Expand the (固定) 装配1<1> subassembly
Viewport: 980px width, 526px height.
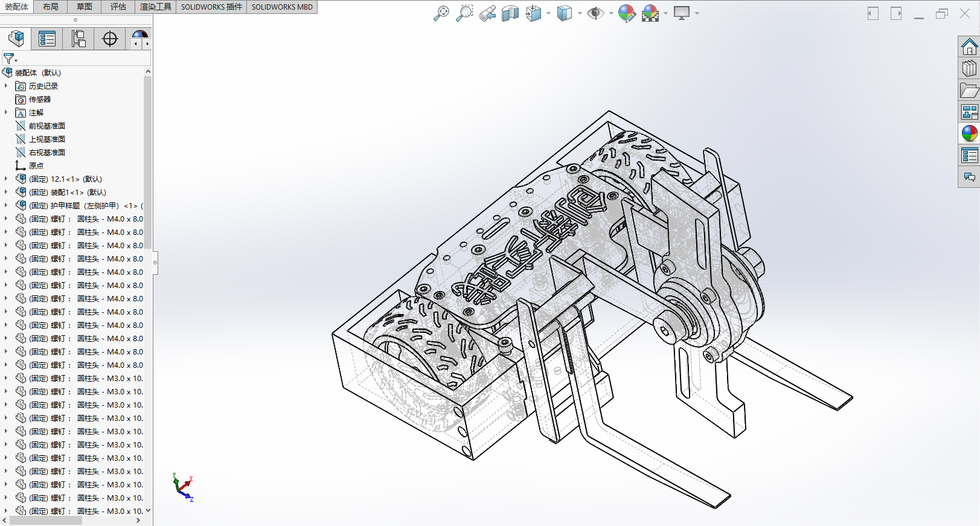(6, 192)
